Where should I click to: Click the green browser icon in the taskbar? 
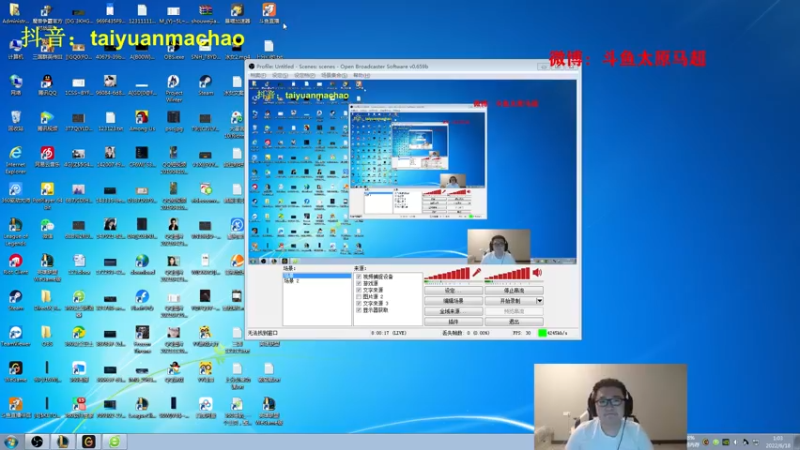[x=114, y=441]
